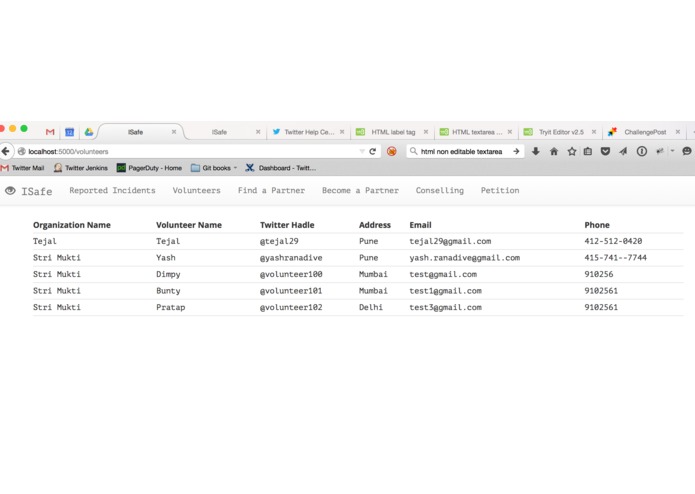Close the Twitter Help Center tab
Viewport: 695px width, 494px height.
pos(342,132)
